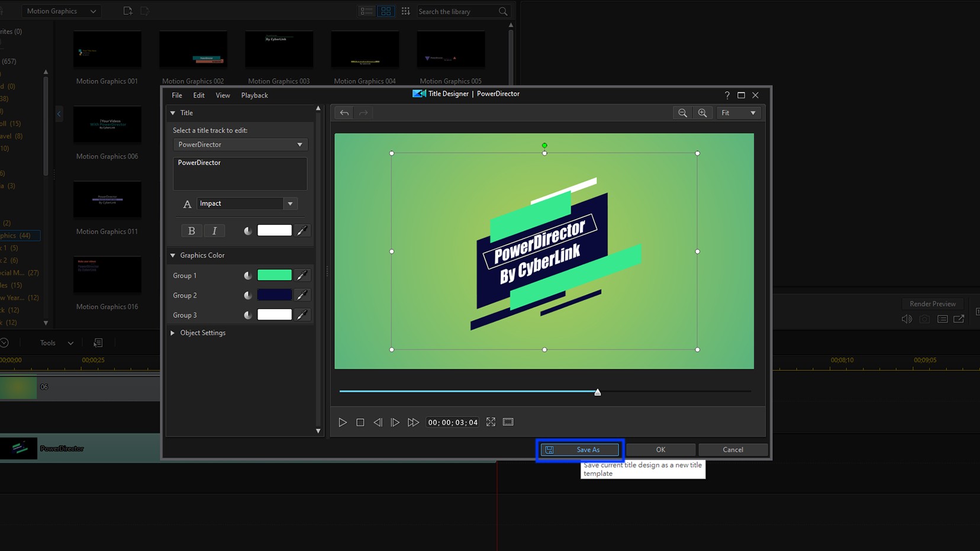The width and height of the screenshot is (980, 551).
Task: Use the Group 2 eyedropper
Action: pos(302,295)
